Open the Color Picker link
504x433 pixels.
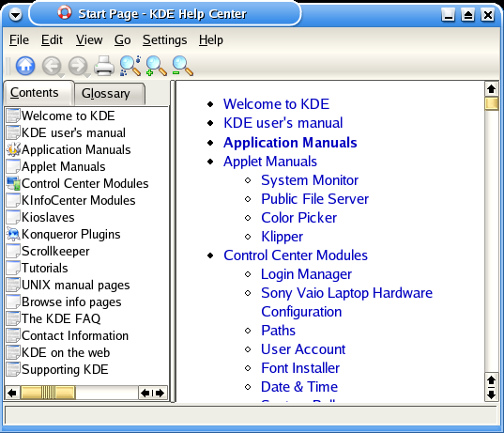(x=299, y=218)
